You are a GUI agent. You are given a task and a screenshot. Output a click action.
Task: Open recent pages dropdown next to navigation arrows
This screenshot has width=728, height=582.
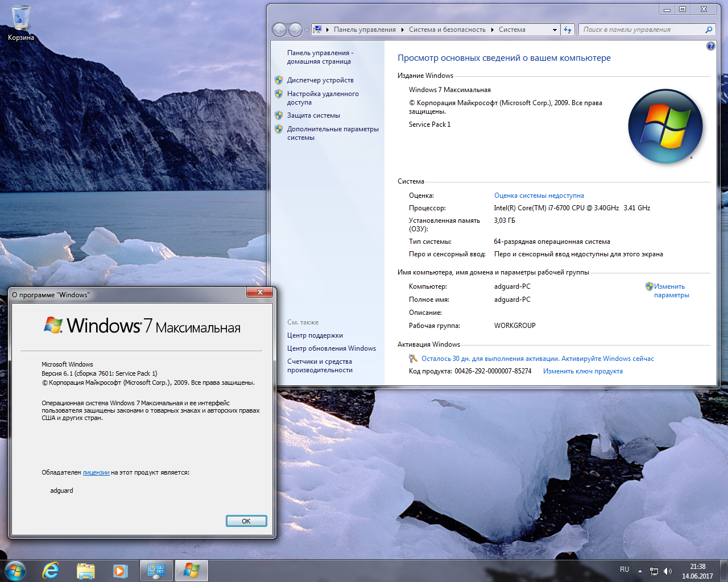coord(307,30)
